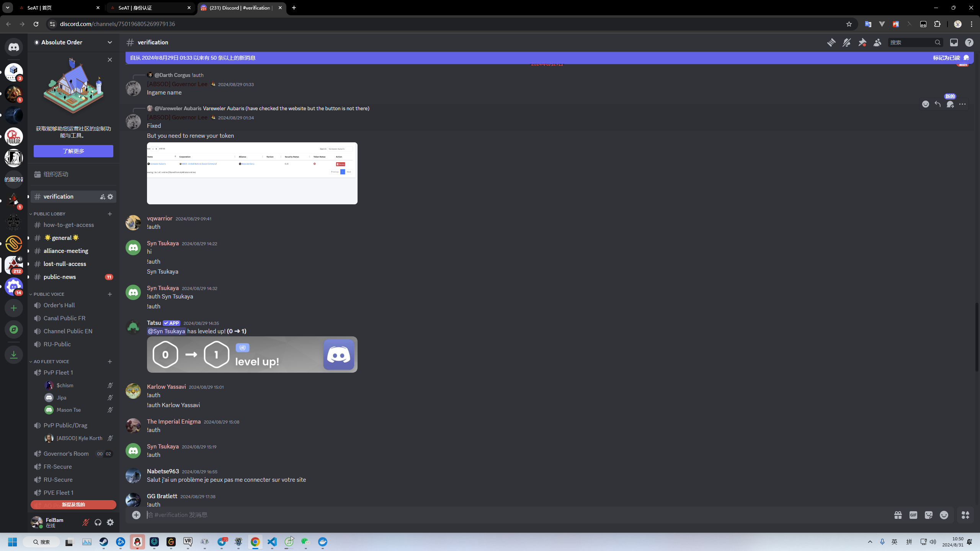The image size is (980, 551).
Task: Collapse the AO FLEET VOICE category
Action: (x=51, y=362)
